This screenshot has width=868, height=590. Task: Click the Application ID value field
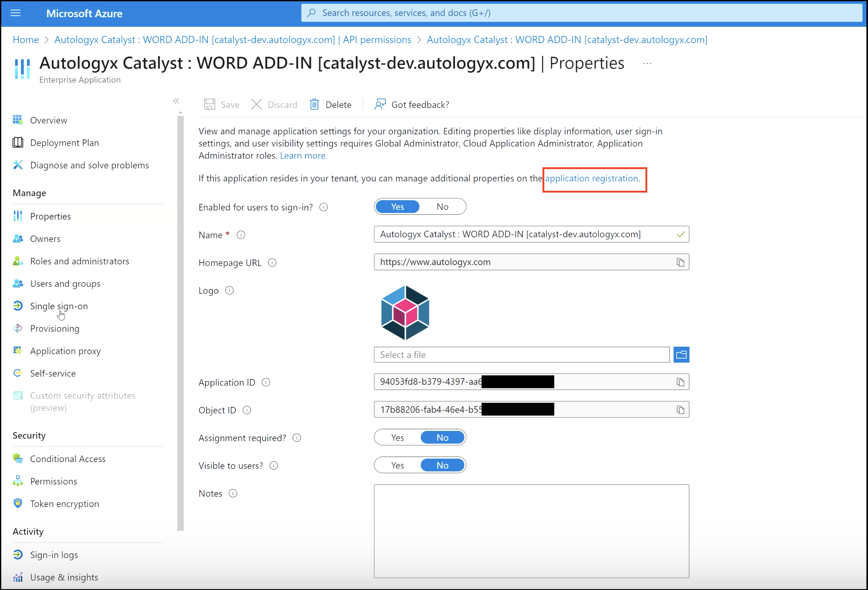pos(531,382)
